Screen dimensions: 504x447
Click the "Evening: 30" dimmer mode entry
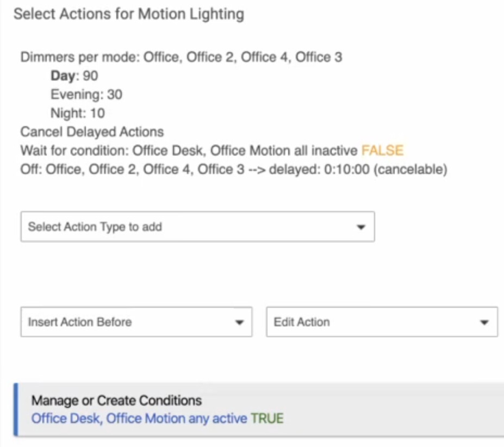(x=86, y=95)
